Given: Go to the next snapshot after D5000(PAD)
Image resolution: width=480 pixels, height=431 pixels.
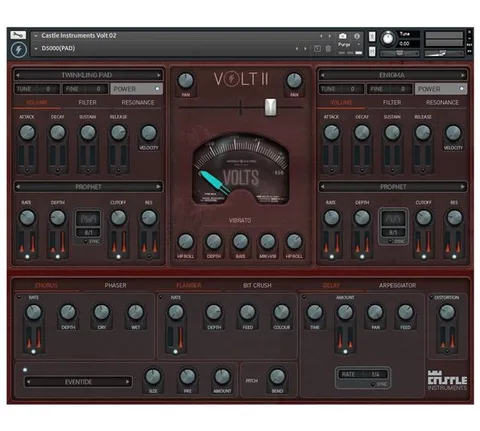Looking at the screenshot, I should [305, 49].
